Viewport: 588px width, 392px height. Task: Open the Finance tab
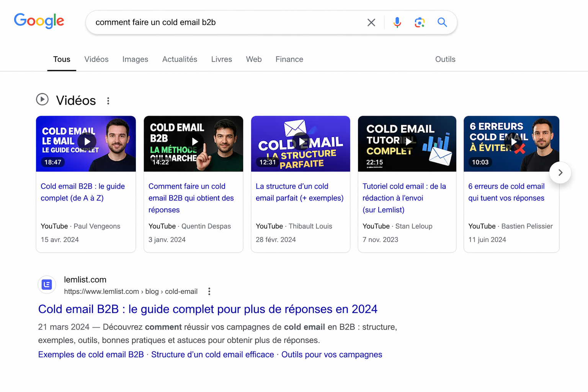point(289,59)
